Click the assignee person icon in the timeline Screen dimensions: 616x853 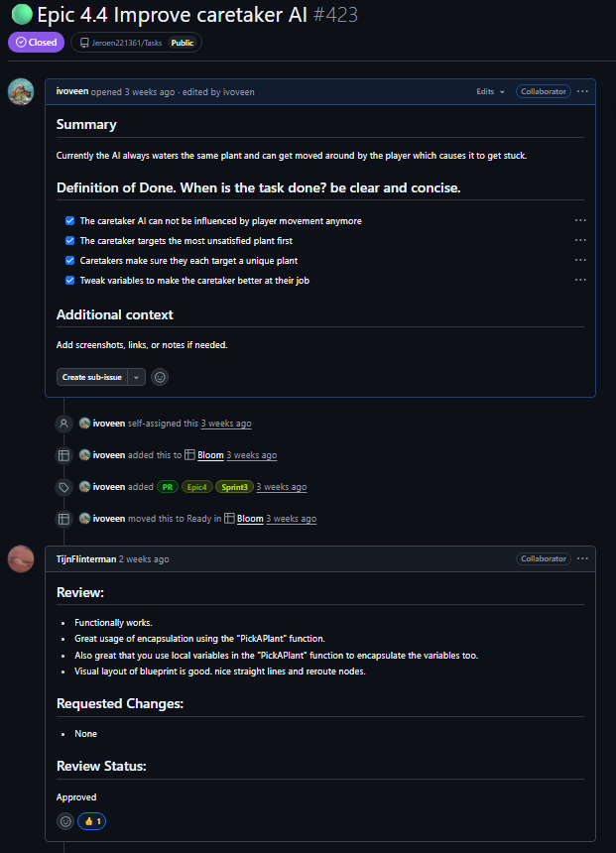tap(63, 423)
